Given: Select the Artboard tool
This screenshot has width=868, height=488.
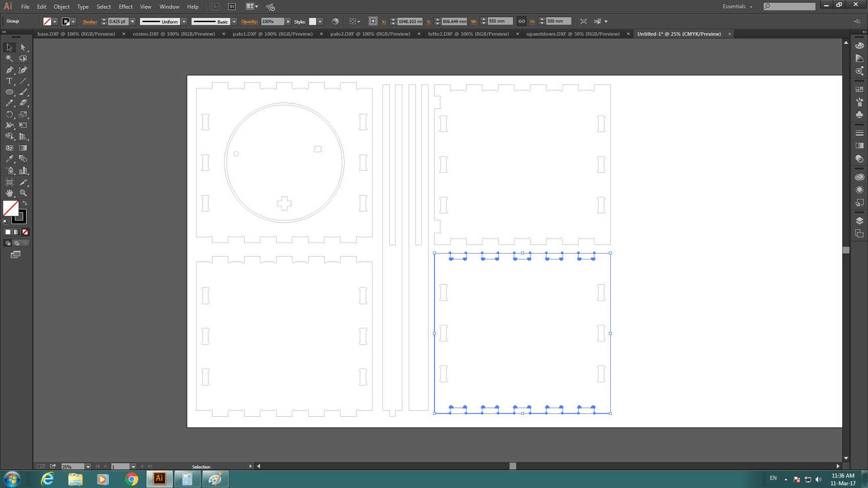Looking at the screenshot, I should coord(9,182).
